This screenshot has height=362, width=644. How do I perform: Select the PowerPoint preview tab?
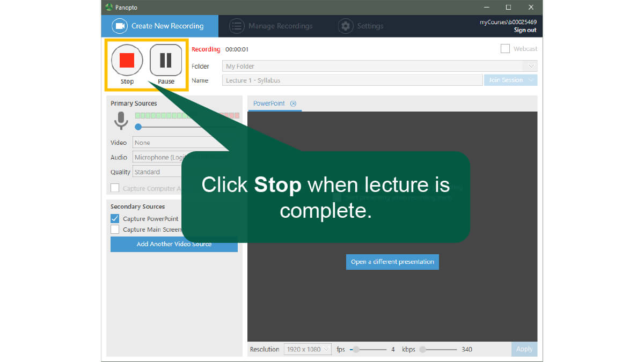(269, 104)
